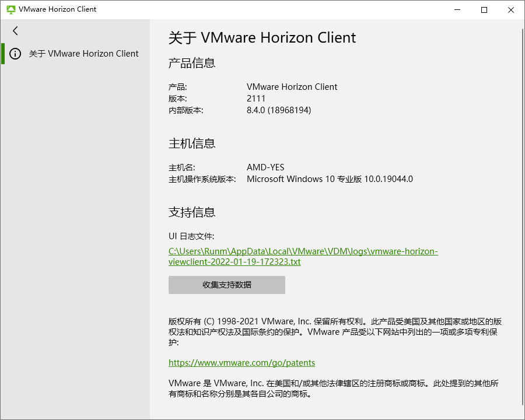
Task: Maximize the VMware Horizon Client window
Action: click(x=484, y=10)
